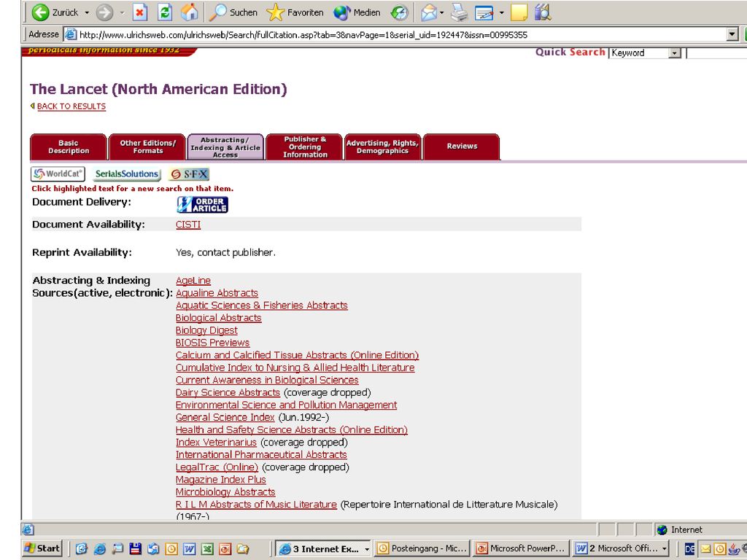This screenshot has height=560, width=747.
Task: Open the CISTI document availability link
Action: pyautogui.click(x=188, y=225)
